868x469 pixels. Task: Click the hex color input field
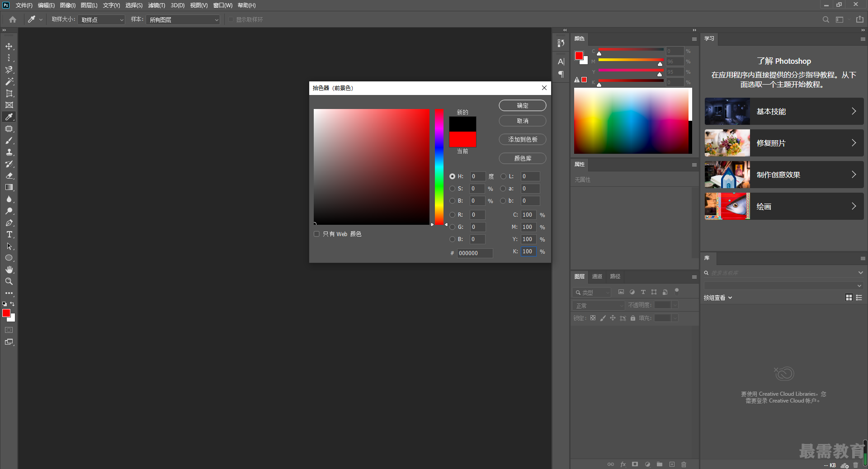pos(475,253)
